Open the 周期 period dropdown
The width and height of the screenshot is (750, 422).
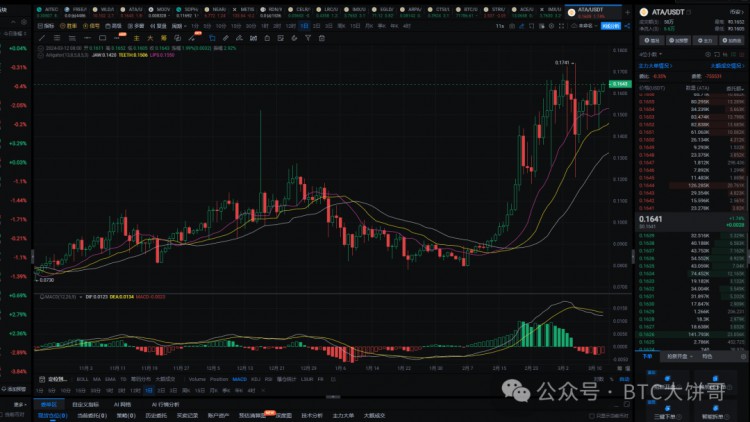[179, 26]
